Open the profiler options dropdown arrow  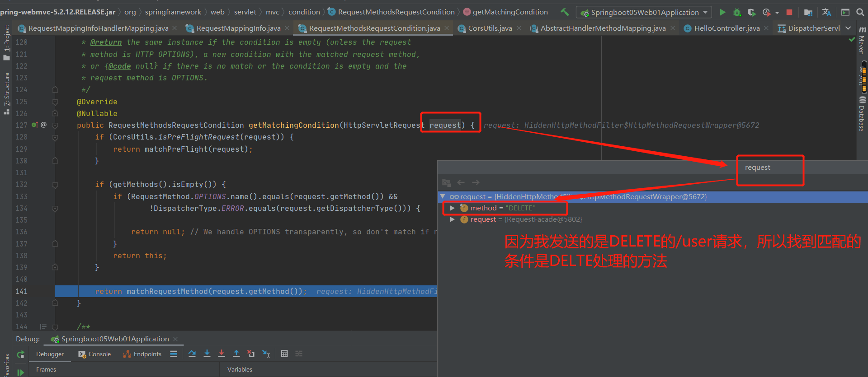click(777, 13)
